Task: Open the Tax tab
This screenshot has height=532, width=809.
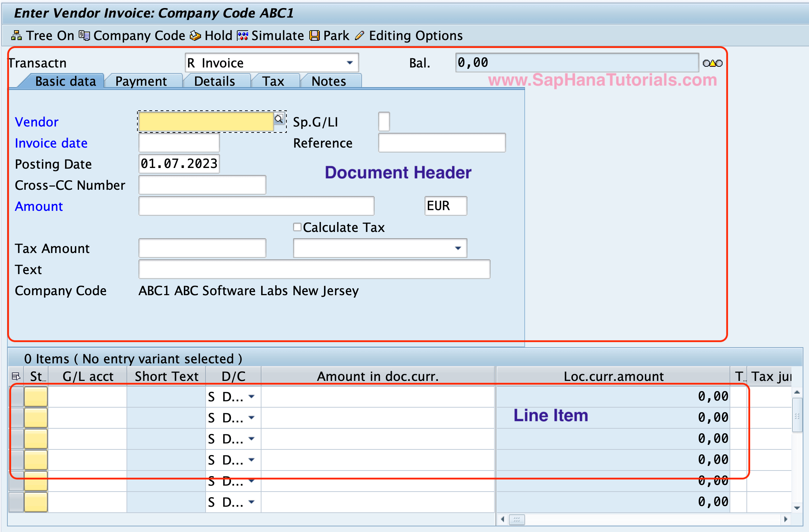Action: [274, 81]
